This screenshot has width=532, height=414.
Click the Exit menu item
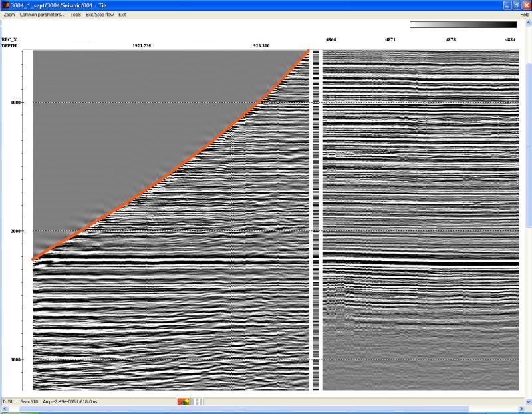point(122,15)
